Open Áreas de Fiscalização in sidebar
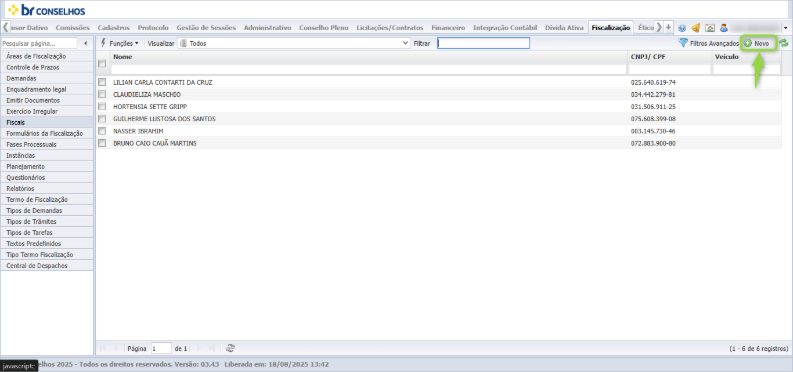Screen dimensions: 793x372 47,57
